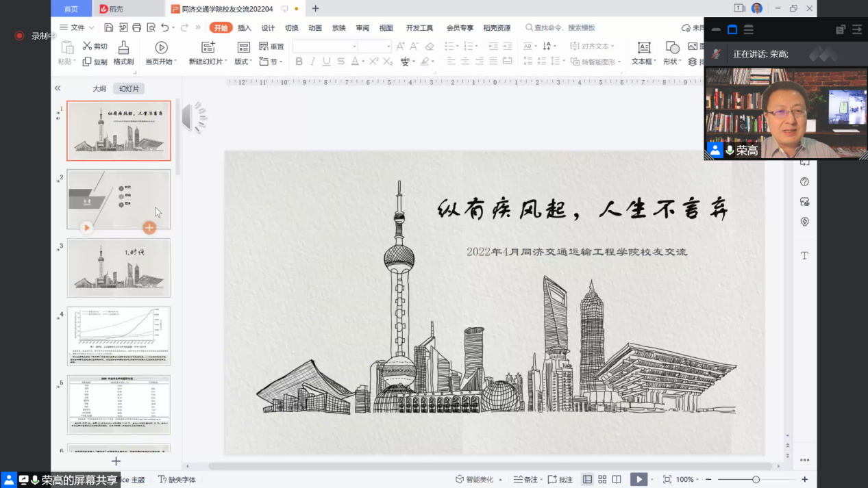The image size is (868, 488).
Task: Click the Save icon in quick toolbar
Action: coord(109,27)
